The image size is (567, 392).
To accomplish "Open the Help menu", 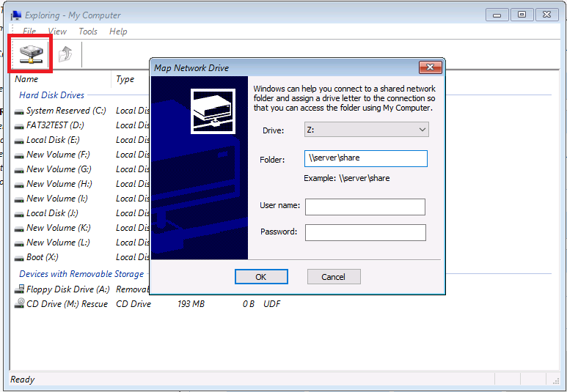I will click(118, 32).
